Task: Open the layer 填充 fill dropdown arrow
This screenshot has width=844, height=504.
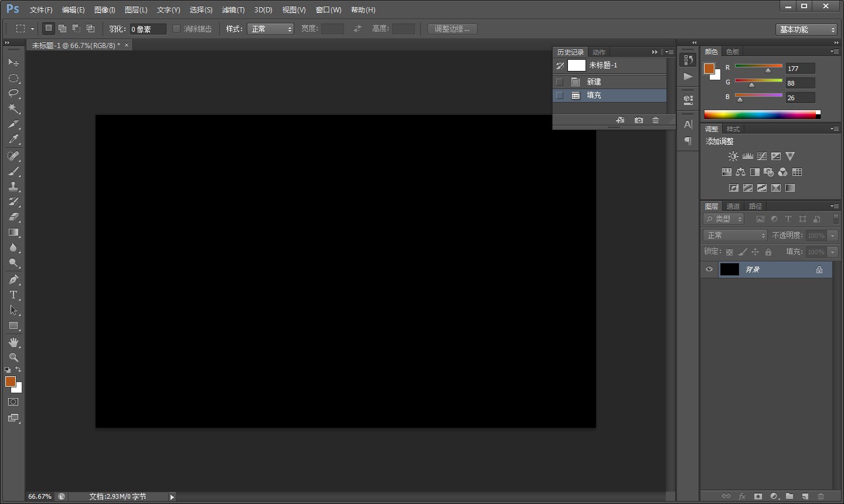Action: [x=832, y=252]
